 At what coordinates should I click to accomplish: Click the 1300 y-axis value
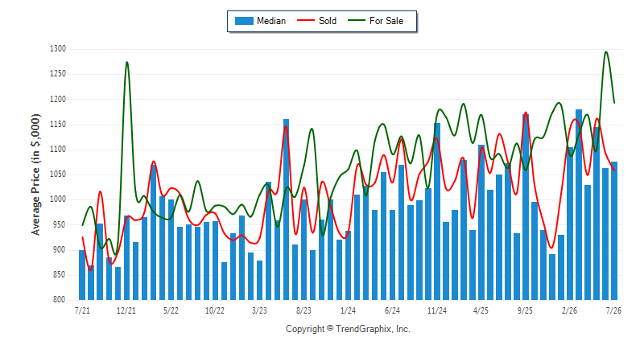(58, 49)
